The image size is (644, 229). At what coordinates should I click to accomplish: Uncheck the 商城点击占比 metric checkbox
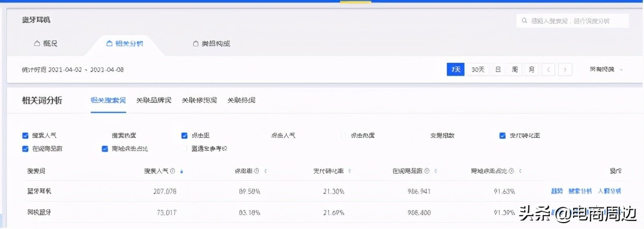pyautogui.click(x=105, y=149)
